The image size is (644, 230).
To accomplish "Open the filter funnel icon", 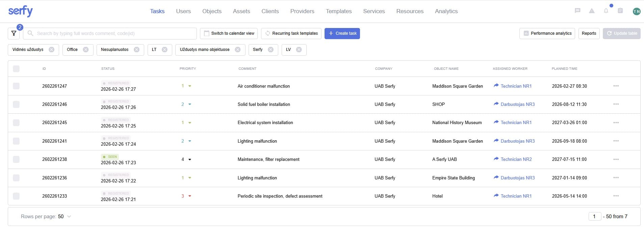I will [14, 33].
